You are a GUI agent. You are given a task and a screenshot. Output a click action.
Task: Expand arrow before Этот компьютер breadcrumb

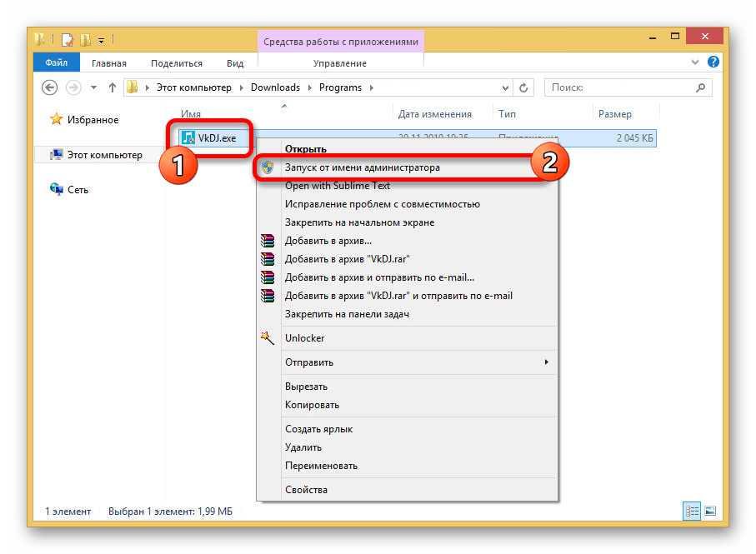[147, 87]
